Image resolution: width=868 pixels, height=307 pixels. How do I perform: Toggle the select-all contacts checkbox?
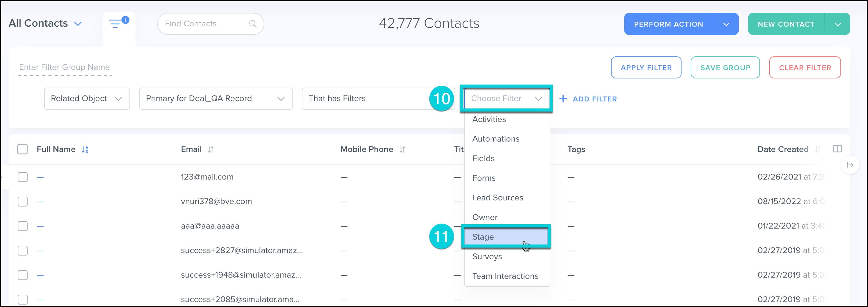tap(23, 149)
